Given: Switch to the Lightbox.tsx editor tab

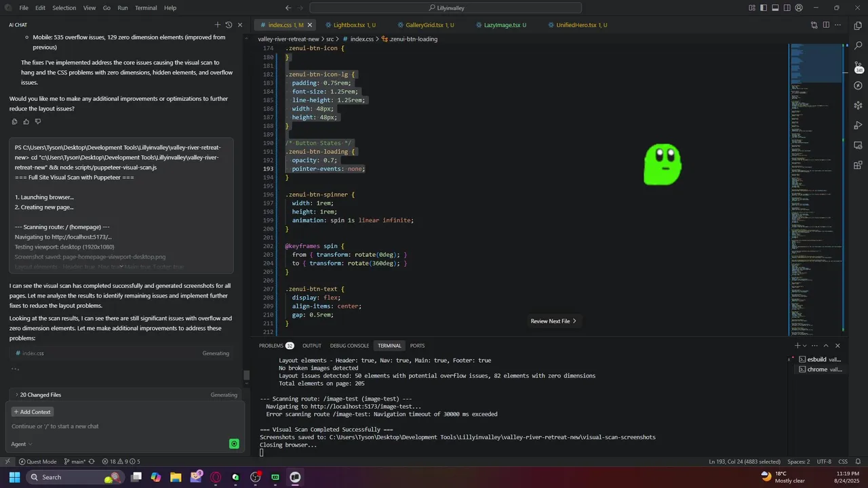Looking at the screenshot, I should pyautogui.click(x=354, y=25).
